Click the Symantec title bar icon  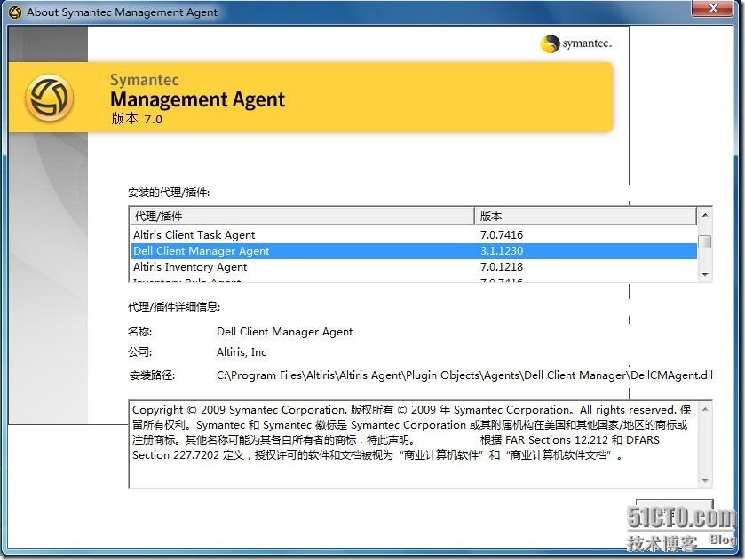coord(15,12)
